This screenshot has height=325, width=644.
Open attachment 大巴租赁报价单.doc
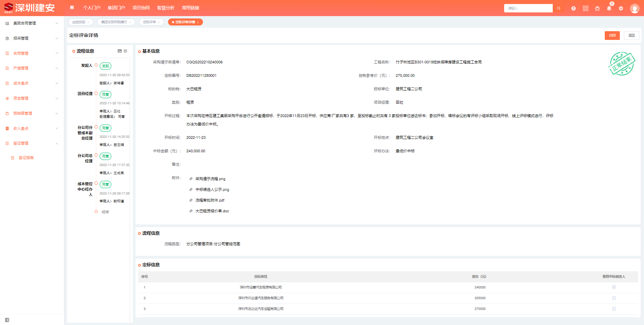212,211
